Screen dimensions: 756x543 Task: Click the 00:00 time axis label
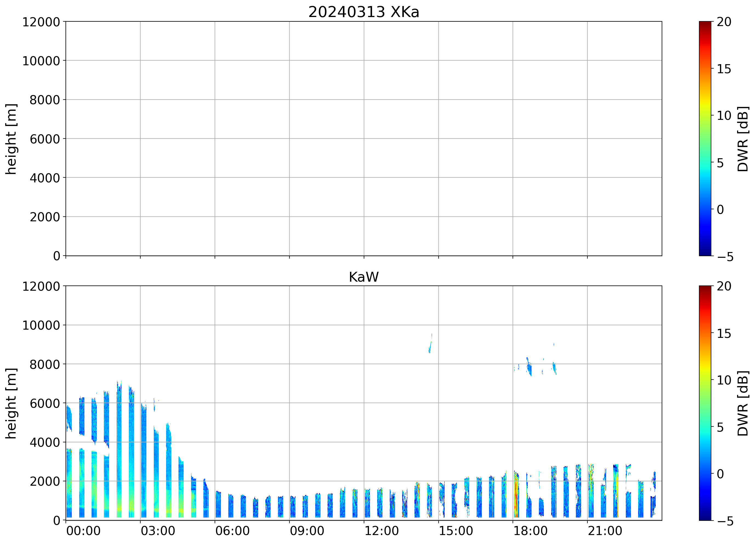(x=83, y=531)
